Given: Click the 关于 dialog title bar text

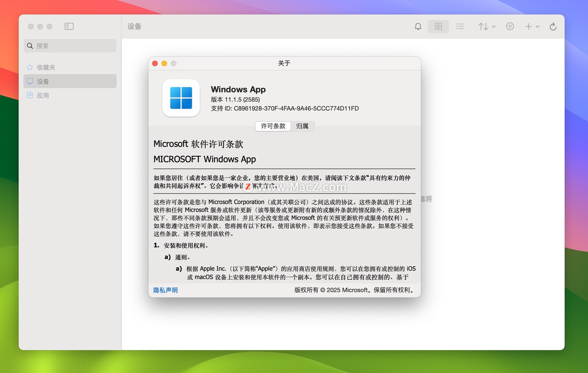Looking at the screenshot, I should pos(284,63).
